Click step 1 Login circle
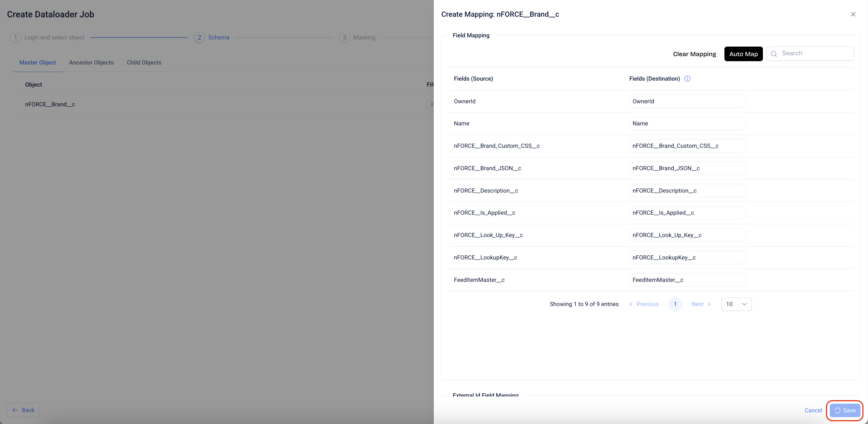Image resolution: width=868 pixels, height=424 pixels. point(16,37)
